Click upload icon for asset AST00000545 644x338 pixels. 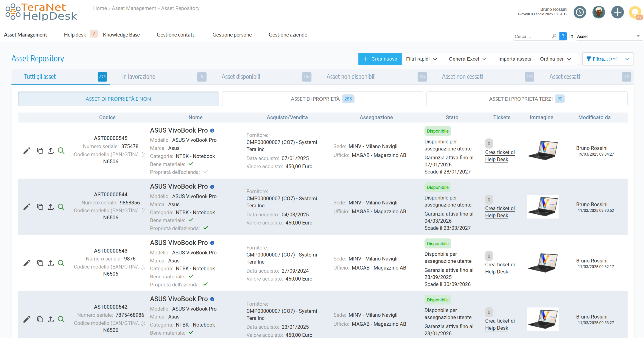(51, 151)
